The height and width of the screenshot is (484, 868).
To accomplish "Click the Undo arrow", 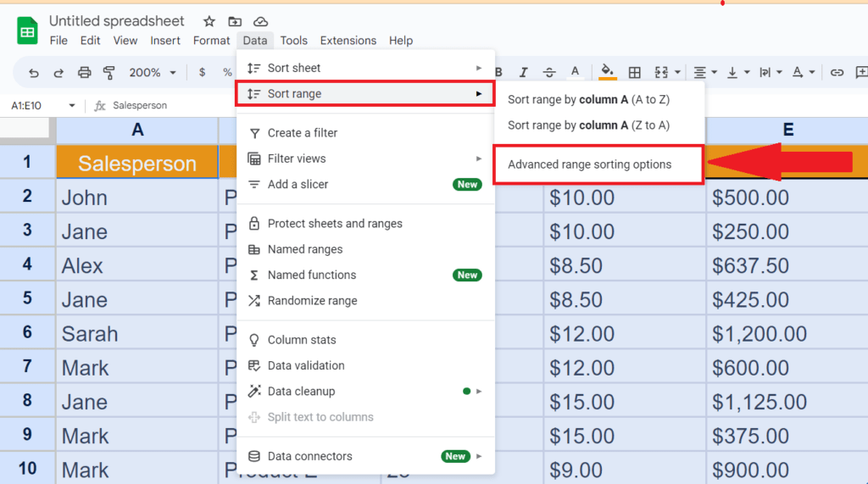I will [33, 73].
